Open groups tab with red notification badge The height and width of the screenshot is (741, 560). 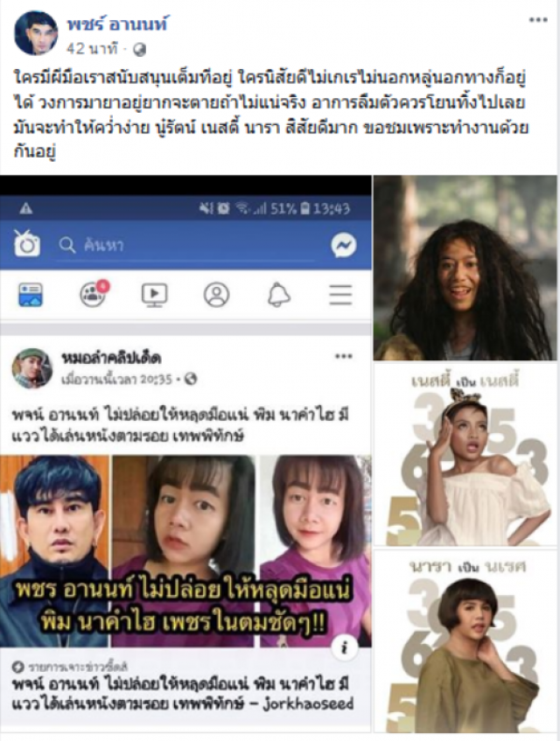(94, 294)
